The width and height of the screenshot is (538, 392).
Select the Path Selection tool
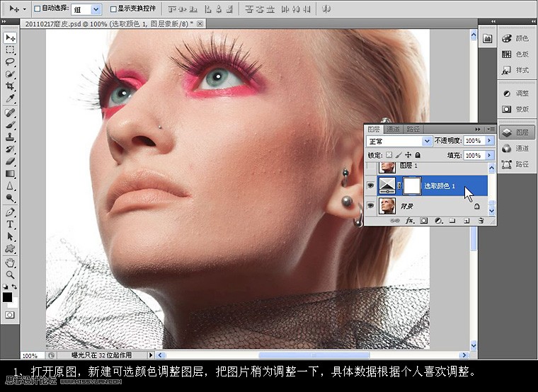pyautogui.click(x=10, y=236)
